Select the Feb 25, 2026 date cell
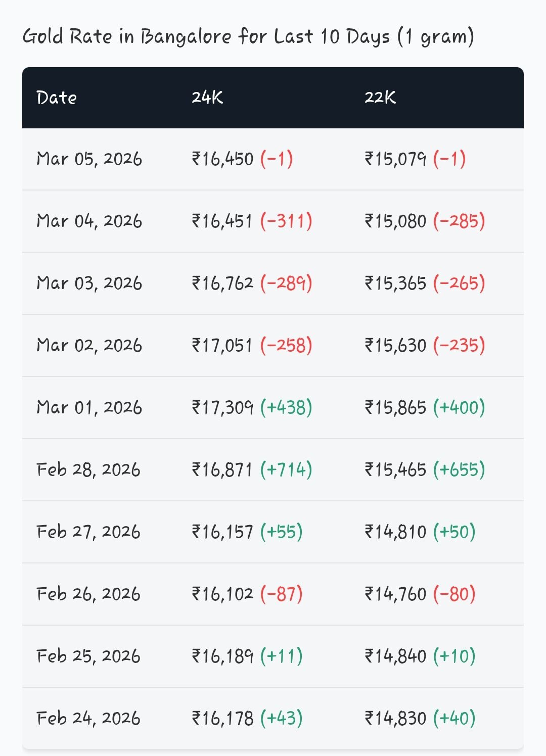Viewport: 546px width, 756px height. pos(88,656)
